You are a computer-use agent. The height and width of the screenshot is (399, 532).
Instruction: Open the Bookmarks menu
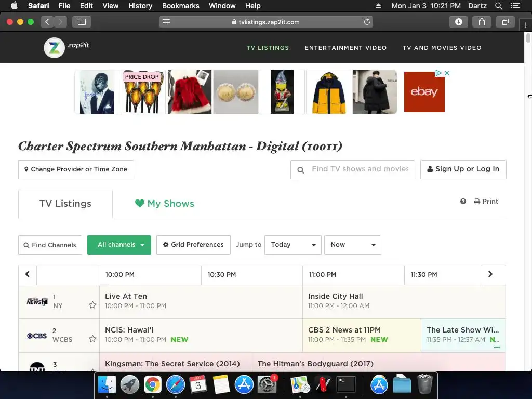(x=180, y=6)
